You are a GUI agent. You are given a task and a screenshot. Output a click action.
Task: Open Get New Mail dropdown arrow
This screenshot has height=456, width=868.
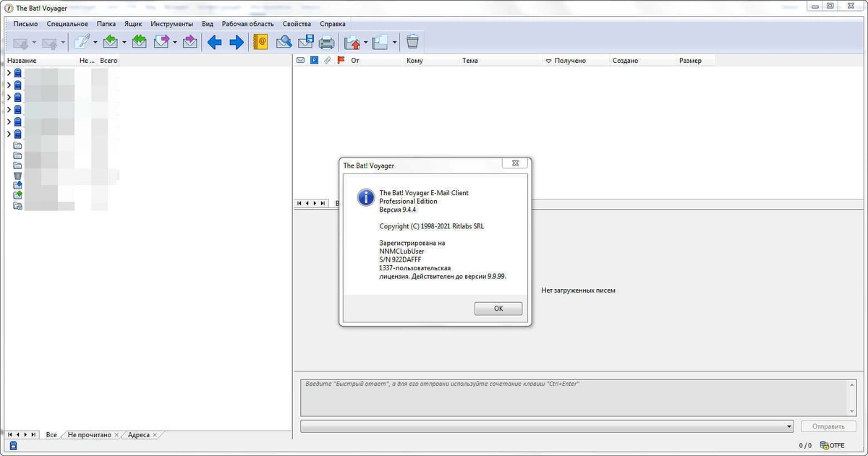pyautogui.click(x=33, y=43)
